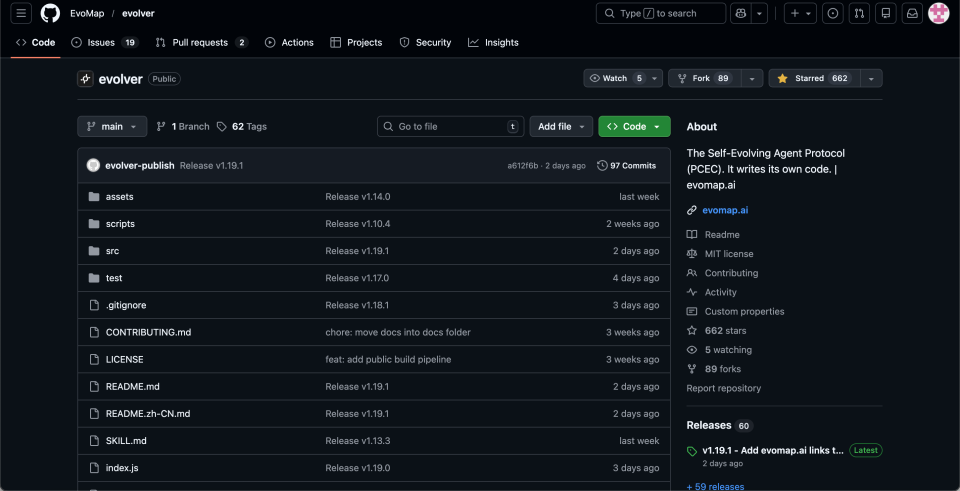This screenshot has width=960, height=491.
Task: View the 97 Commits history
Action: pos(626,165)
